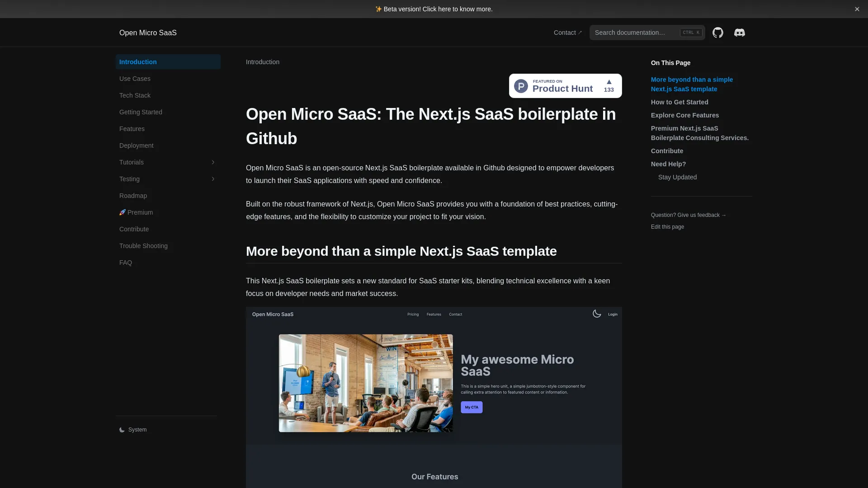Open the Features sidebar item
This screenshot has height=488, width=868.
(x=168, y=129)
